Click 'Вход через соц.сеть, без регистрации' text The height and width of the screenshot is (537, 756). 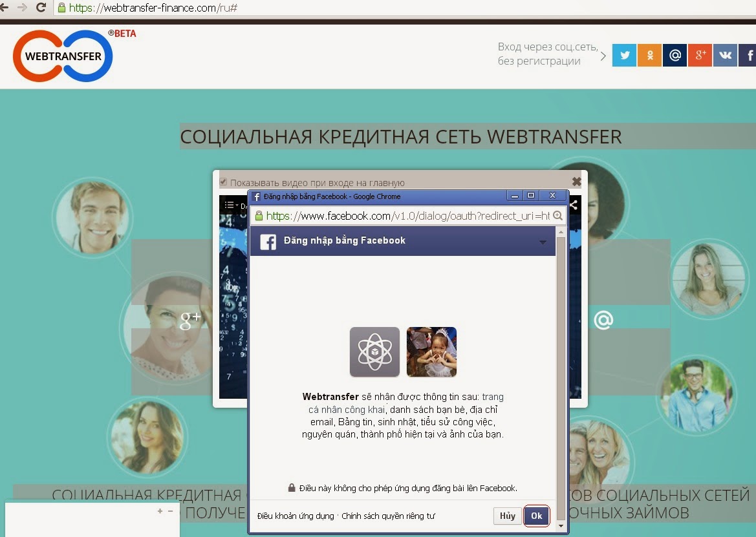(x=548, y=54)
